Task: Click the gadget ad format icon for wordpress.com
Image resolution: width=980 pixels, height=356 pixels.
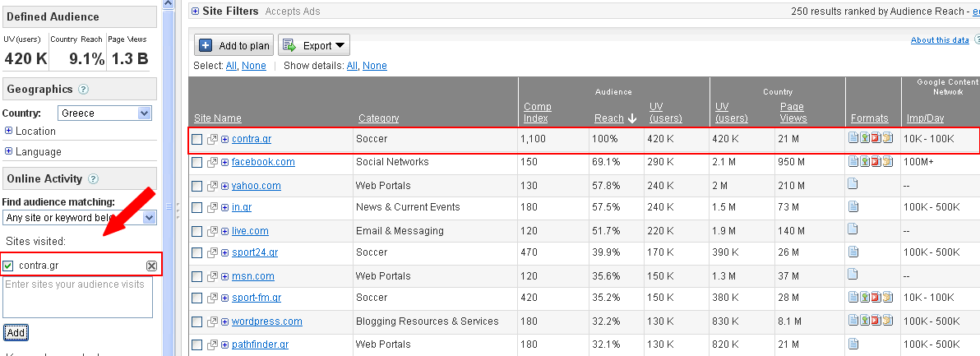Action: (887, 320)
